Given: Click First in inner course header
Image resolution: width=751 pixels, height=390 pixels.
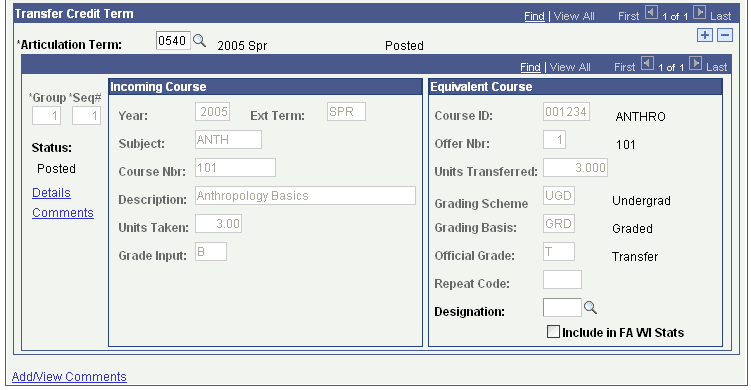Looking at the screenshot, I should click(625, 67).
